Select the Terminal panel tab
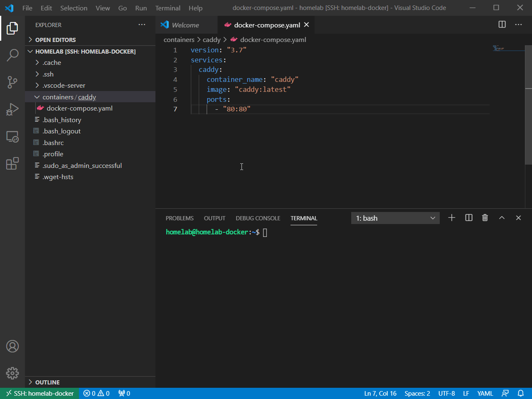This screenshot has width=532, height=399. (x=304, y=218)
